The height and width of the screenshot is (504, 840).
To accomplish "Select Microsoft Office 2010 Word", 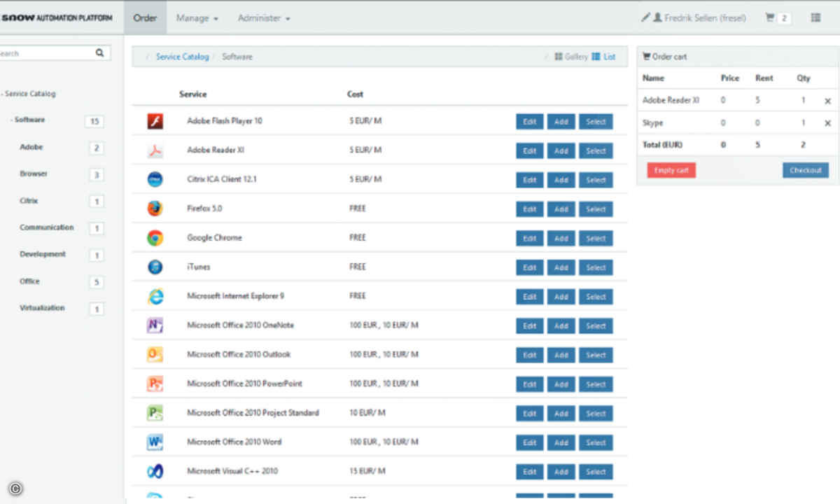I will 596,442.
